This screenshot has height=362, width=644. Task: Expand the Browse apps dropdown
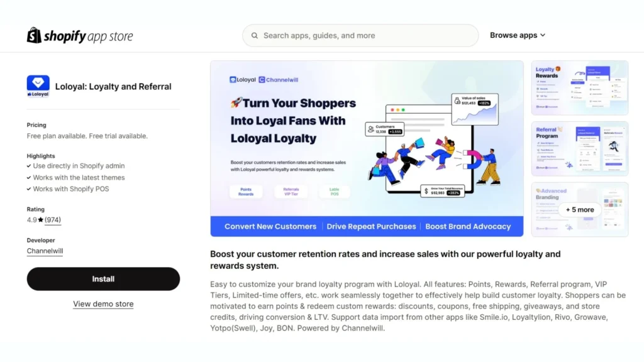517,35
